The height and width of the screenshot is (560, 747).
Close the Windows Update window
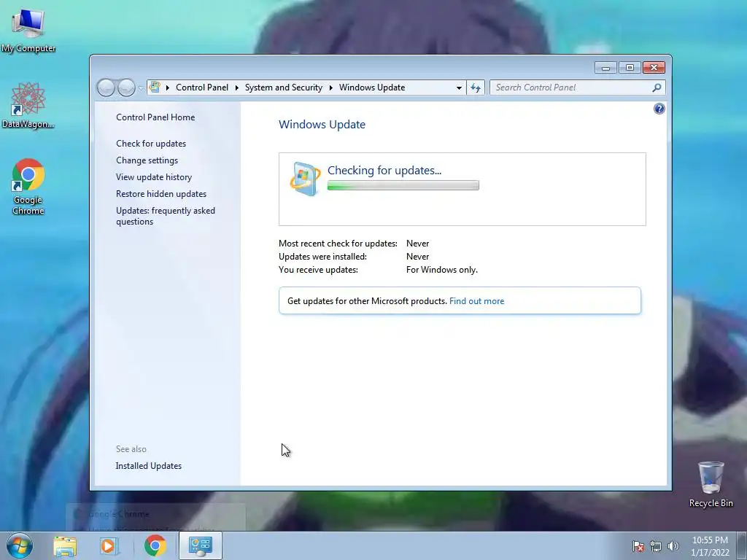click(x=654, y=68)
